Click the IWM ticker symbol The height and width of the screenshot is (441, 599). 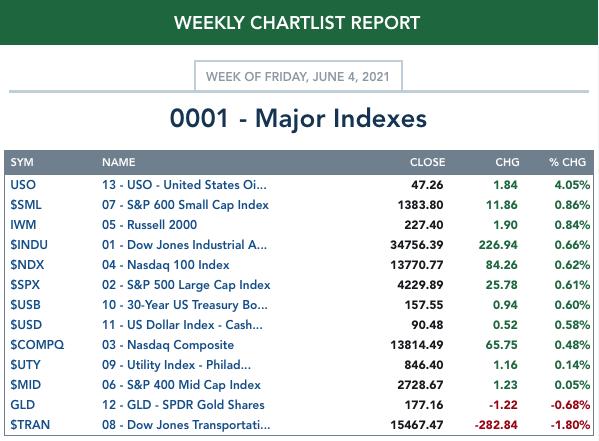[x=23, y=225]
